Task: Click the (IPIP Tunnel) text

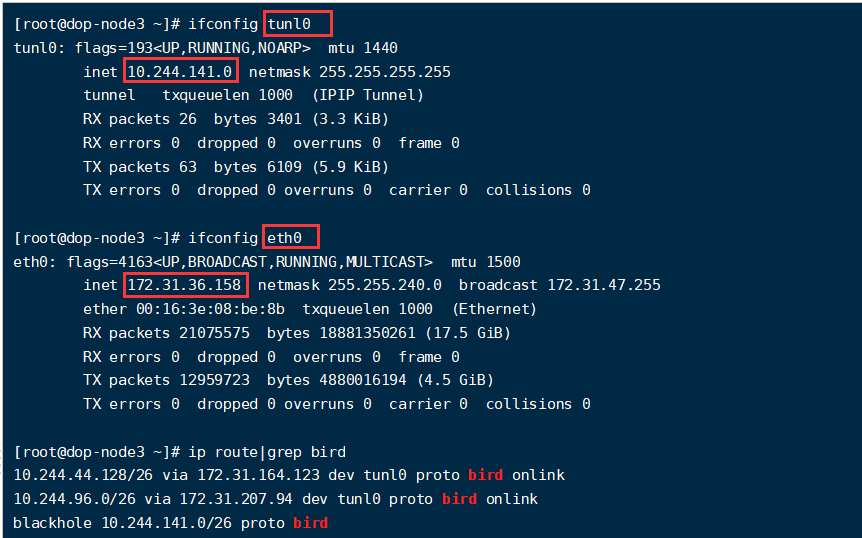Action: coord(367,95)
